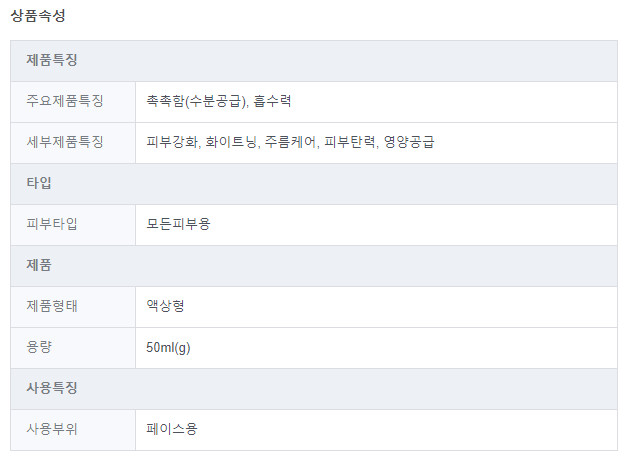This screenshot has height=461, width=626.
Task: Click 영양공급 in the detailed features row
Action: pos(409,142)
